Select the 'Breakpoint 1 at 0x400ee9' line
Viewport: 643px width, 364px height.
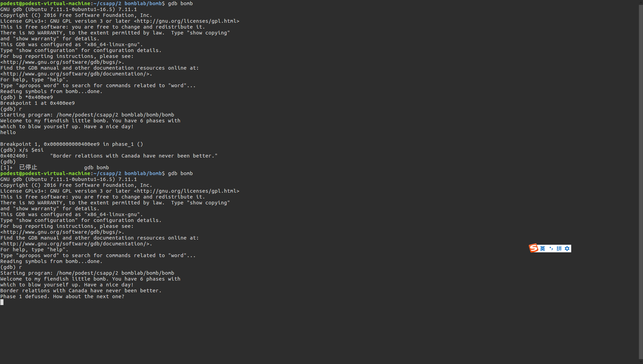point(38,103)
